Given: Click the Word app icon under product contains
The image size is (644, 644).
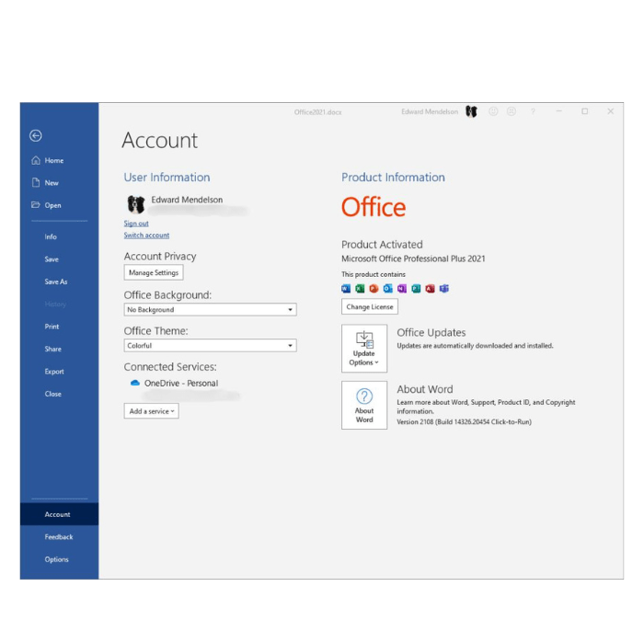Looking at the screenshot, I should pyautogui.click(x=346, y=289).
